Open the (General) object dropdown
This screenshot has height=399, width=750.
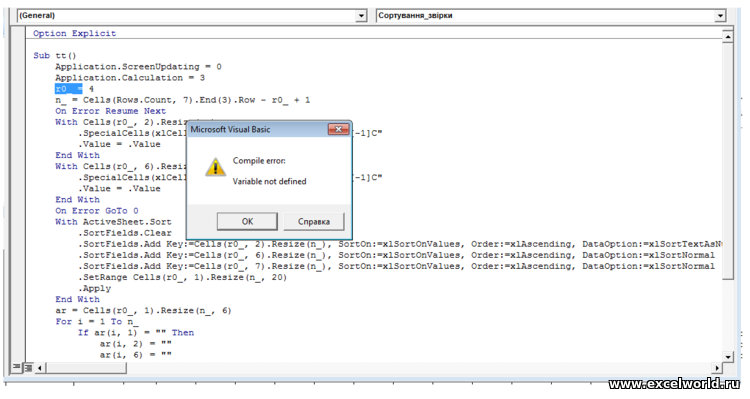(x=361, y=16)
